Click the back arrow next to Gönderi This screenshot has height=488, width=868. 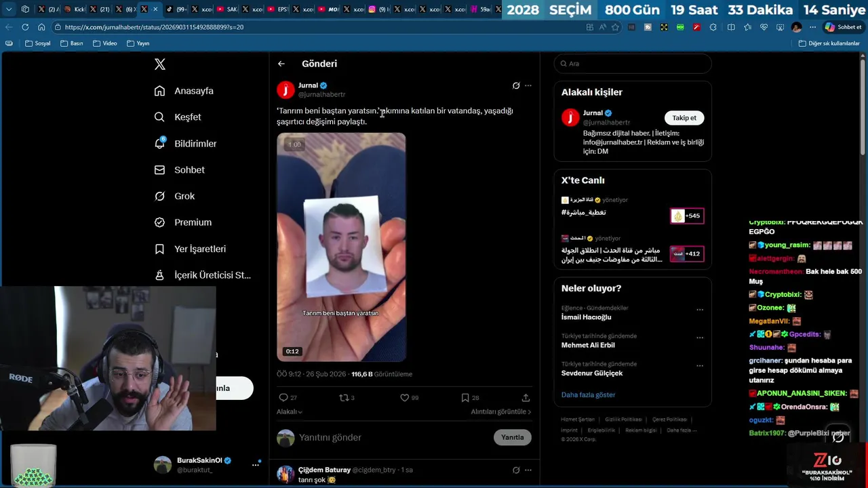(x=281, y=64)
